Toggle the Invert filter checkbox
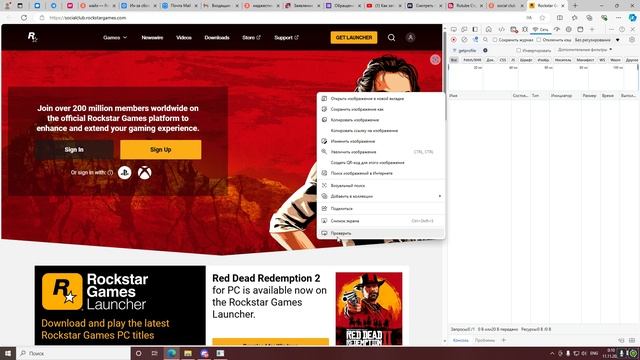The width and height of the screenshot is (640, 360). click(x=518, y=50)
